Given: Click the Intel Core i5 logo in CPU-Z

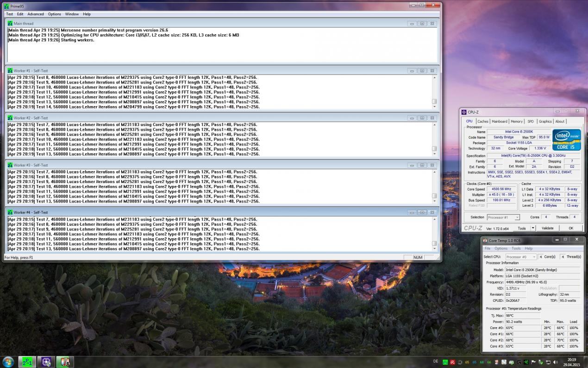Looking at the screenshot, I should point(566,140).
